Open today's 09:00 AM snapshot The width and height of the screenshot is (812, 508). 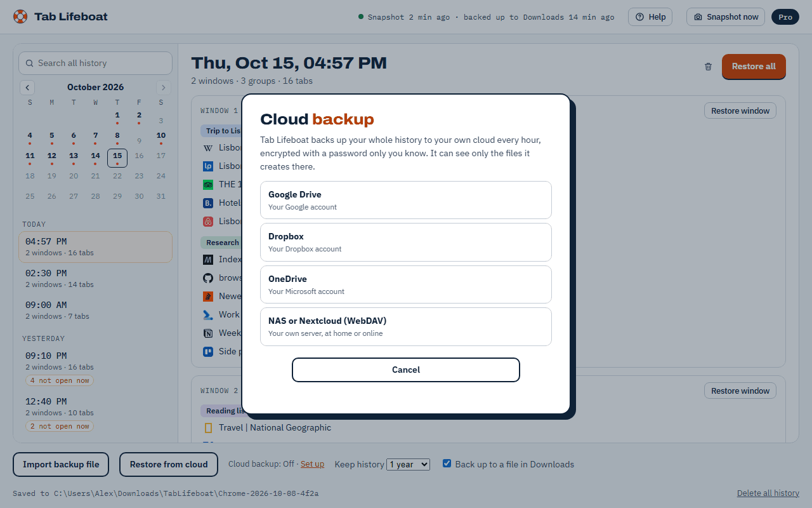point(96,310)
